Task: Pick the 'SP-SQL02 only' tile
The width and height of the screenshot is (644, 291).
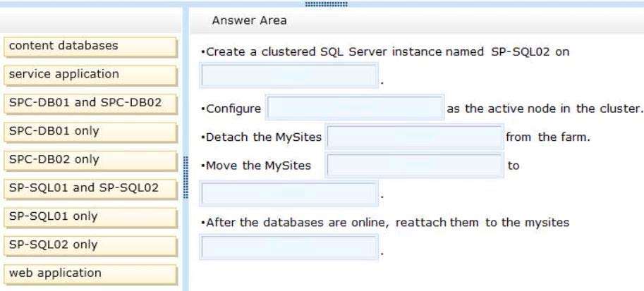Action: (x=90, y=246)
